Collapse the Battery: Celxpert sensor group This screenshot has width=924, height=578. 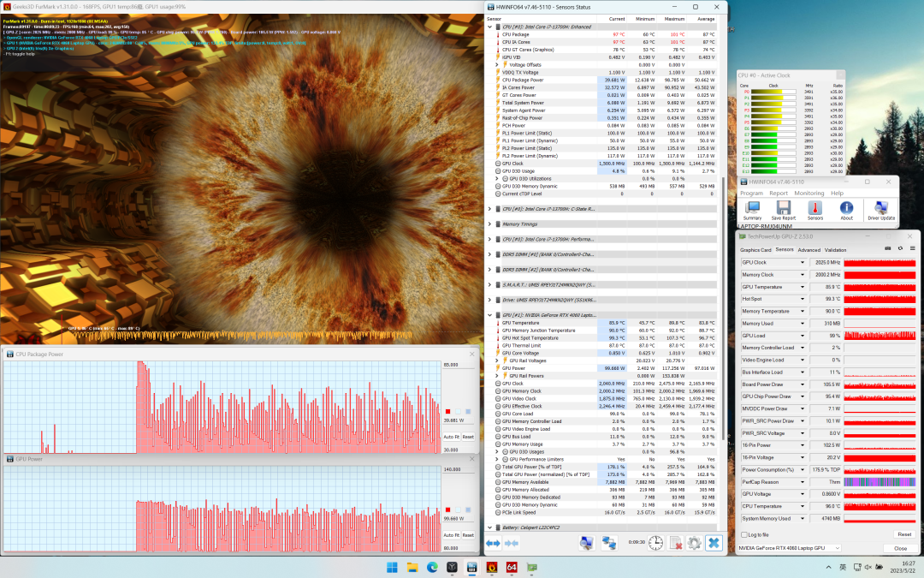489,527
